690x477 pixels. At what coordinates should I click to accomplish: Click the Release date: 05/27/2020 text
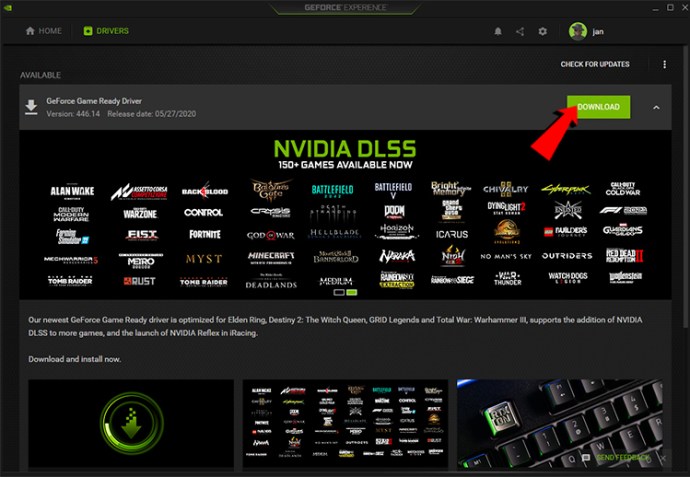point(152,114)
